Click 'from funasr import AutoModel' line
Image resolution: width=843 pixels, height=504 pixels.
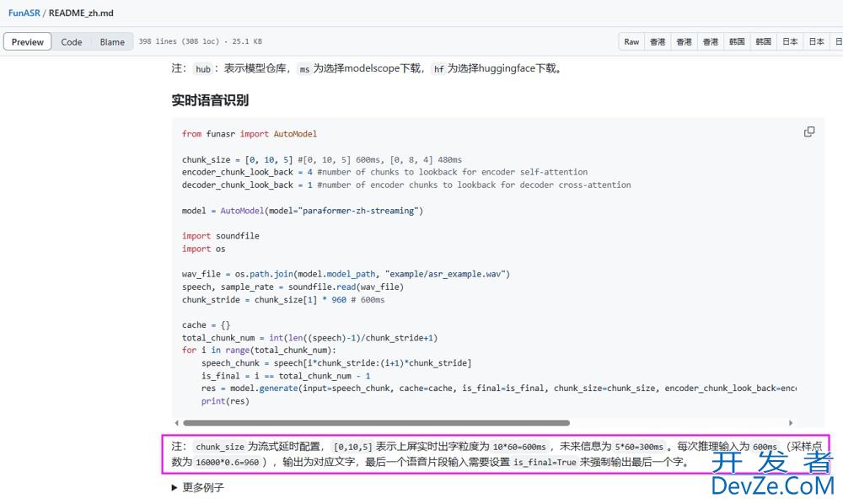pyautogui.click(x=250, y=134)
